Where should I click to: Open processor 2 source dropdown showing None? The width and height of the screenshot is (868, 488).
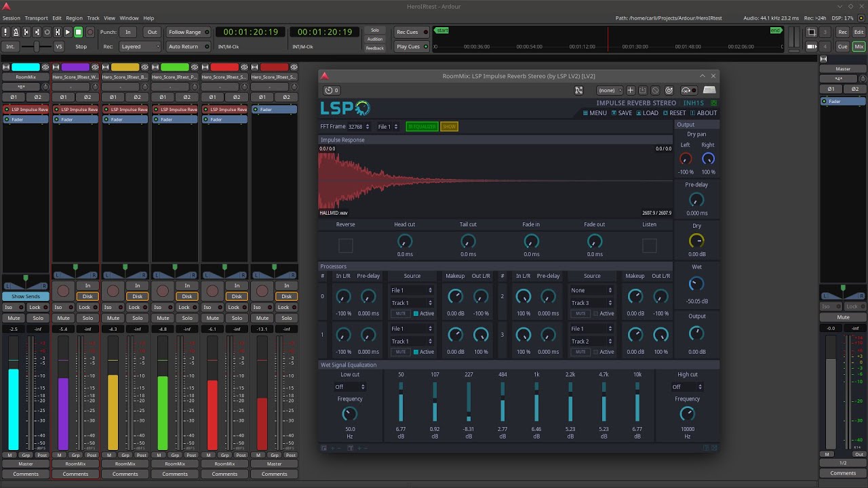pos(591,290)
